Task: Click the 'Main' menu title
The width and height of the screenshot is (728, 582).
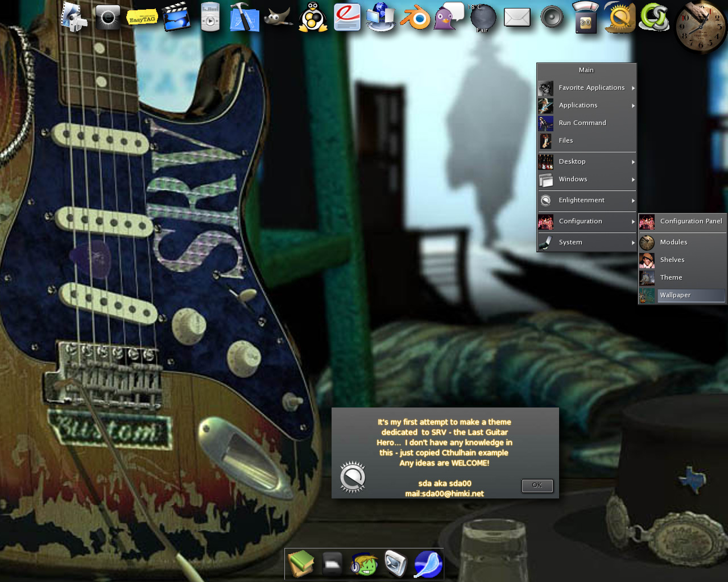Action: [x=586, y=70]
